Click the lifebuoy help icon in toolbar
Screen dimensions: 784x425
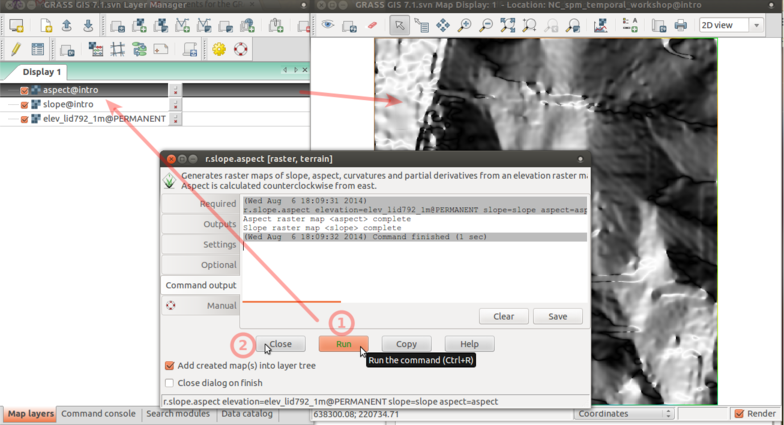coord(241,49)
